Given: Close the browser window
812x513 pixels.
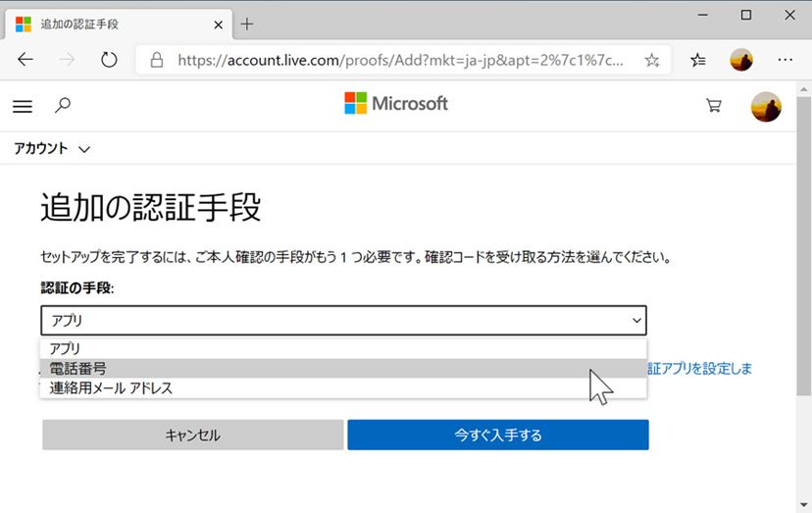Looking at the screenshot, I should click(x=789, y=15).
